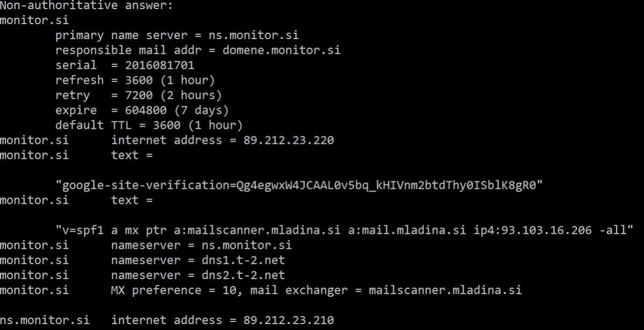The image size is (644, 330).
Task: Click the MX preference = 10 text
Action: tap(173, 290)
